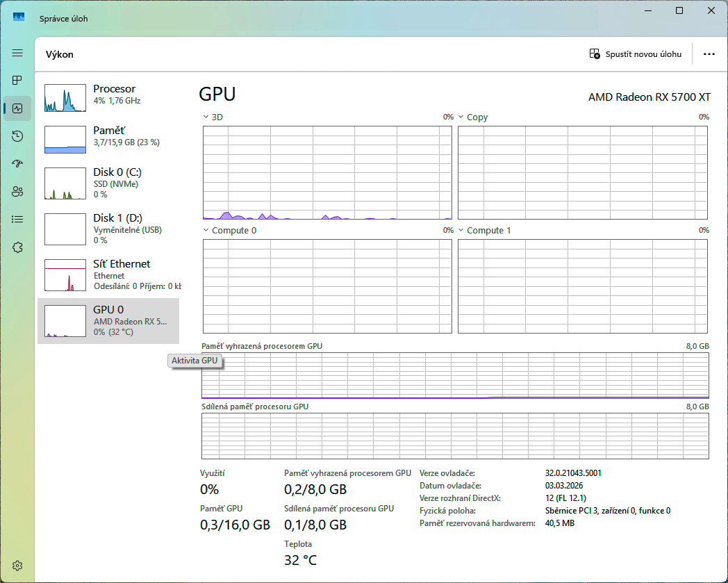Screen dimensions: 728x583
Task: Open Task Manager settings gear
Action: pyautogui.click(x=17, y=566)
